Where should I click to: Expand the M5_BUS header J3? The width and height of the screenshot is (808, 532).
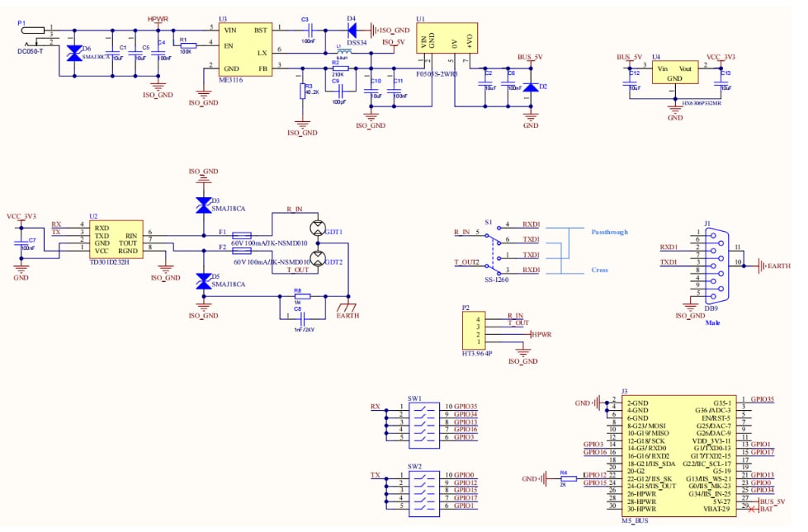677,454
